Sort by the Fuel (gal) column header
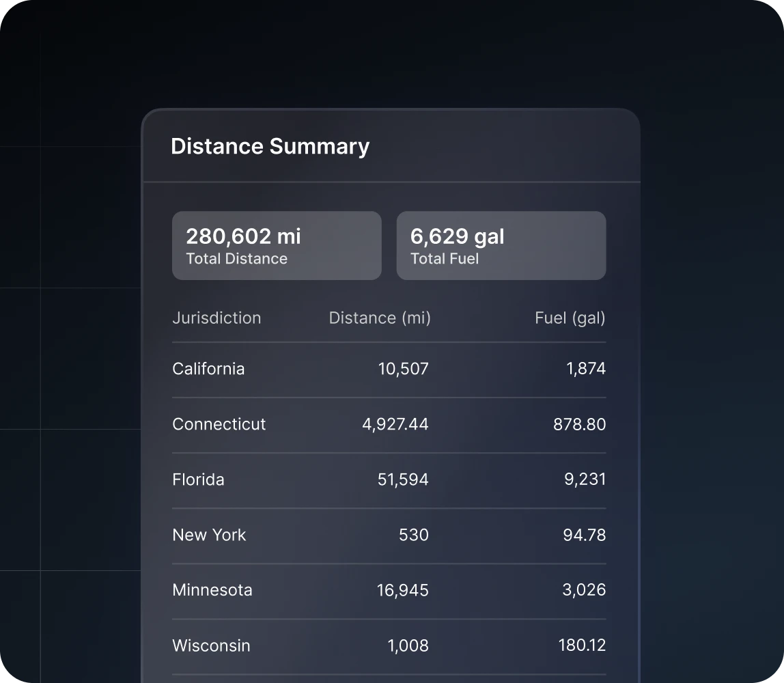 [570, 318]
